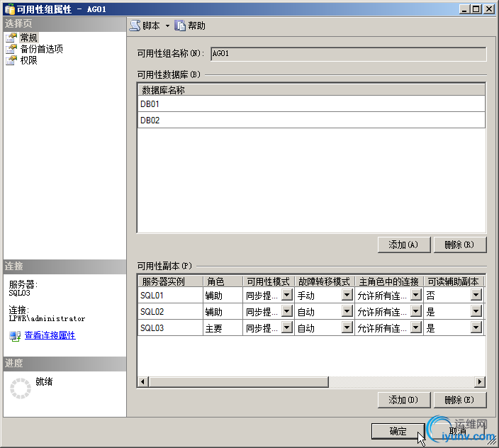Click the replicas horizontal scrollbar thumb

(239, 381)
